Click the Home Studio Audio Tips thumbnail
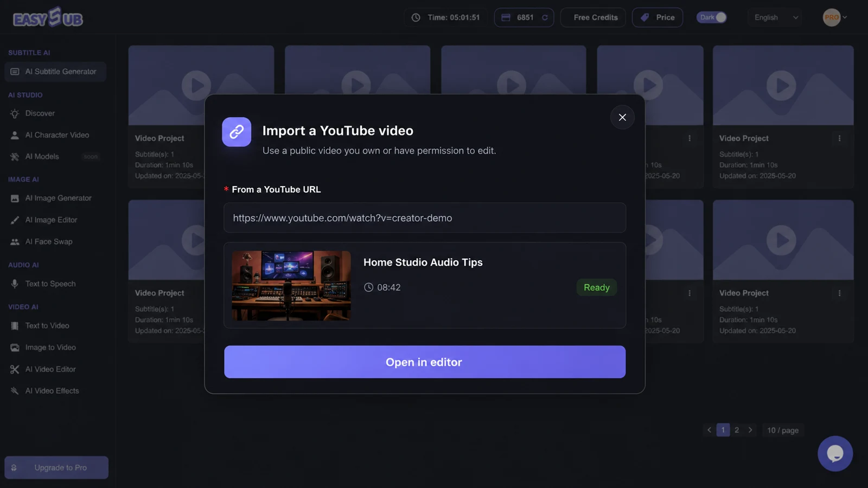The height and width of the screenshot is (488, 868). pos(291,285)
